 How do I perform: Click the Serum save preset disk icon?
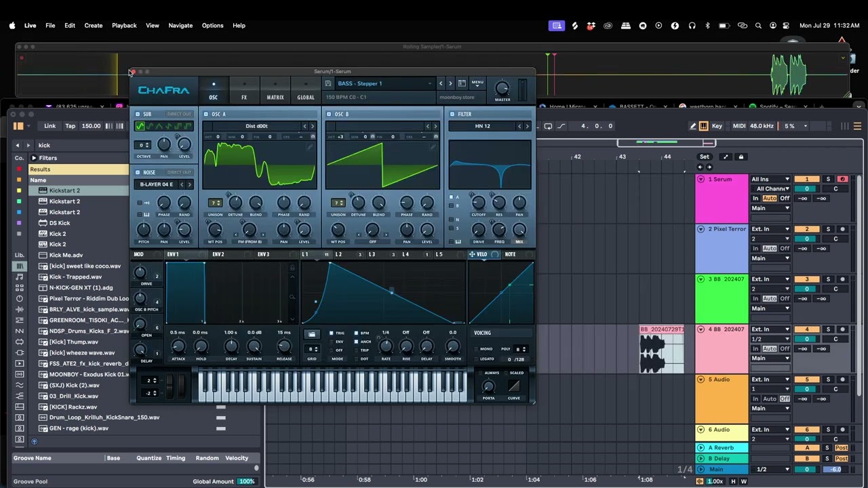point(328,83)
